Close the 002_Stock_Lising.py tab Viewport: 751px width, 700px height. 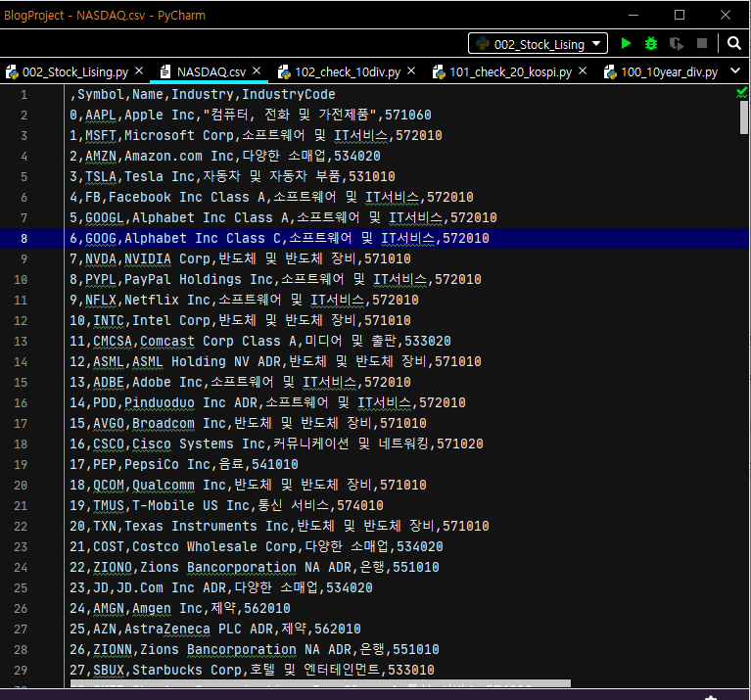coord(139,70)
